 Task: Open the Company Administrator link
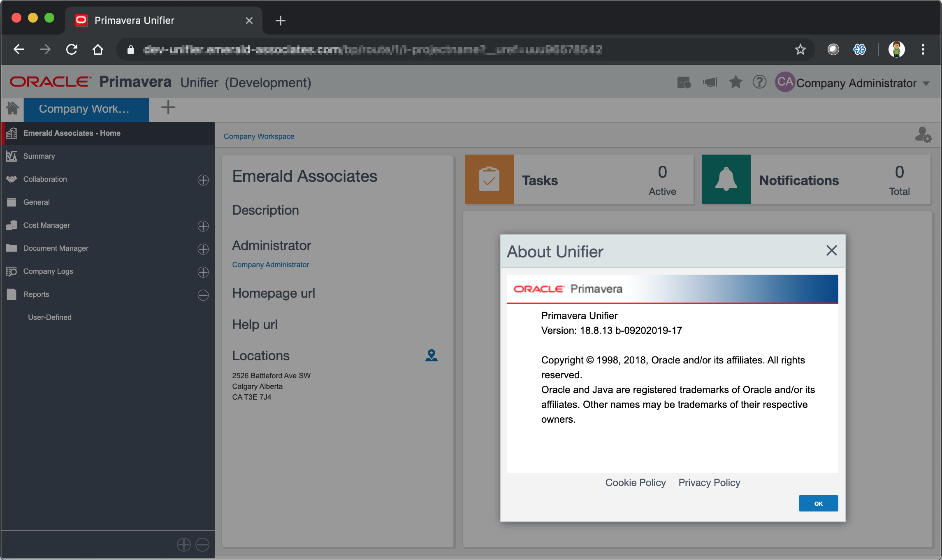(270, 265)
